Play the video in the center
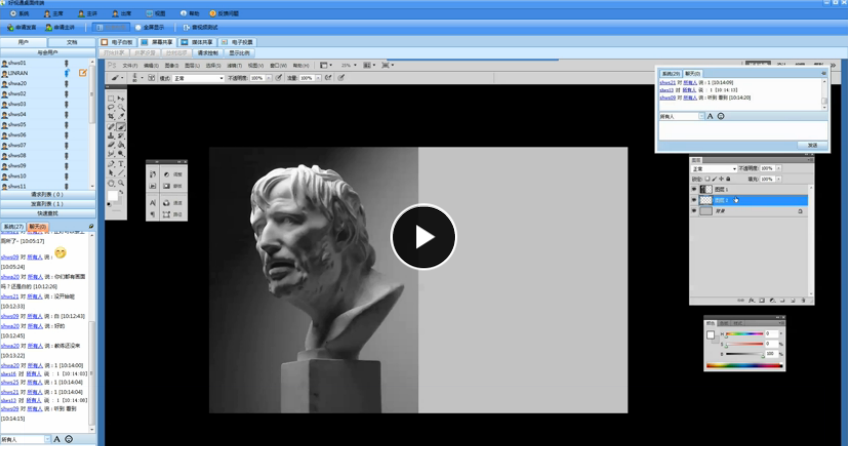Viewport: 848px width, 469px height. pos(423,236)
